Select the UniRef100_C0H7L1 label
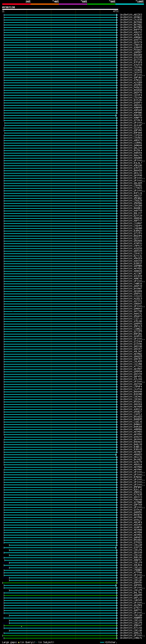Screen dimensions: 146x644 (131, 414)
